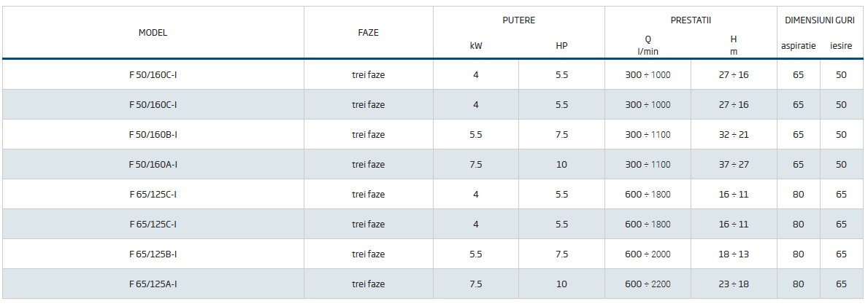This screenshot has width=868, height=304.
Task: Click the 37 ÷ 27 head value
Action: 734,165
